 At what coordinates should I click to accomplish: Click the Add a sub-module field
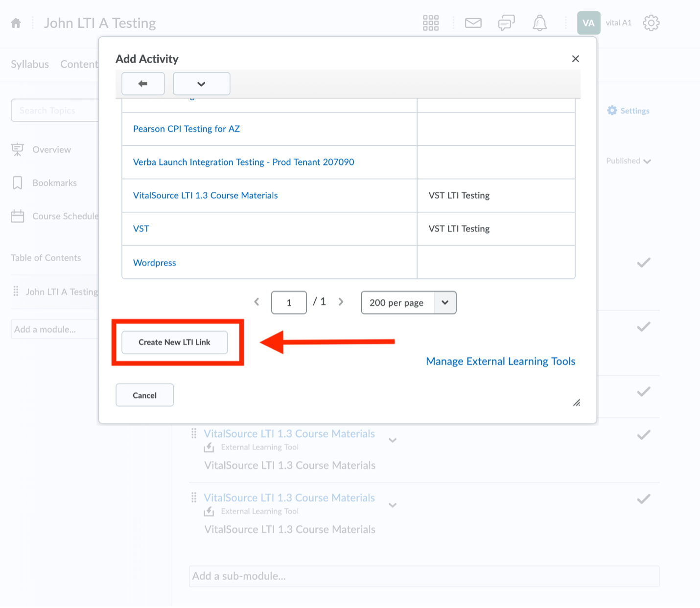(x=424, y=576)
